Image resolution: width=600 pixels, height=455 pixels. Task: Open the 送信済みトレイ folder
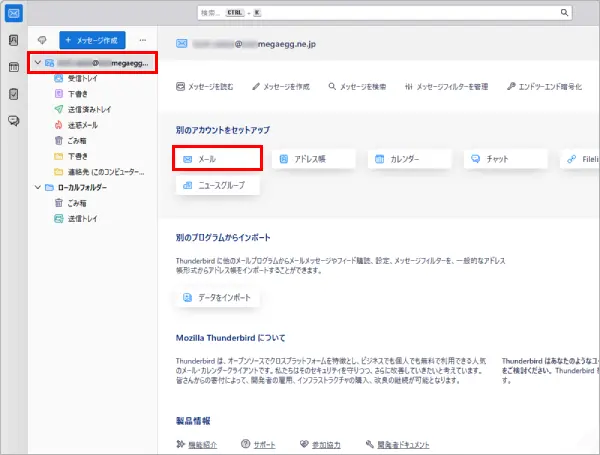[90, 109]
